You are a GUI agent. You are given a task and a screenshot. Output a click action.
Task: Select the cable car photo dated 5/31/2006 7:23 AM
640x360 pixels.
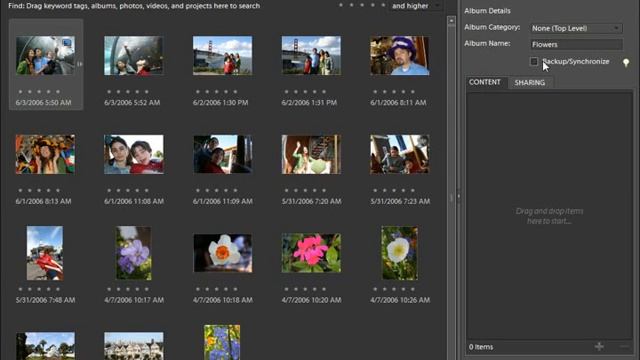click(x=400, y=154)
